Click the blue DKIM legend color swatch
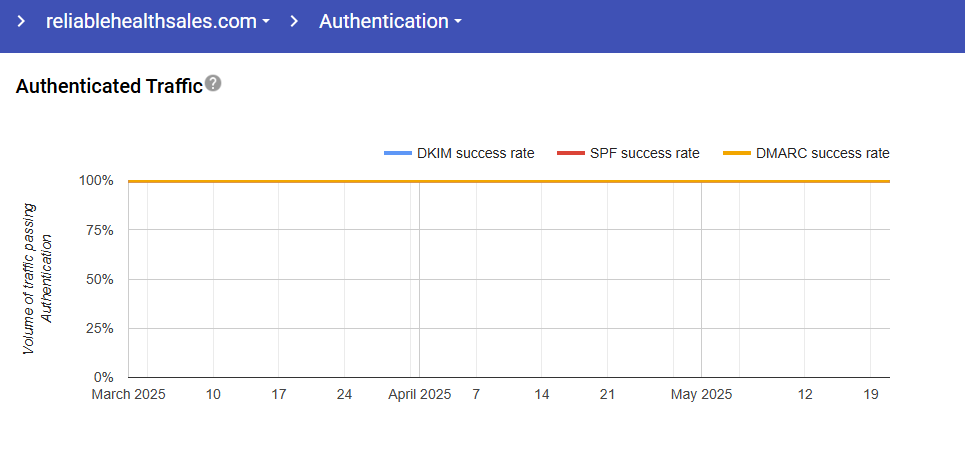The height and width of the screenshot is (452, 965). 397,153
